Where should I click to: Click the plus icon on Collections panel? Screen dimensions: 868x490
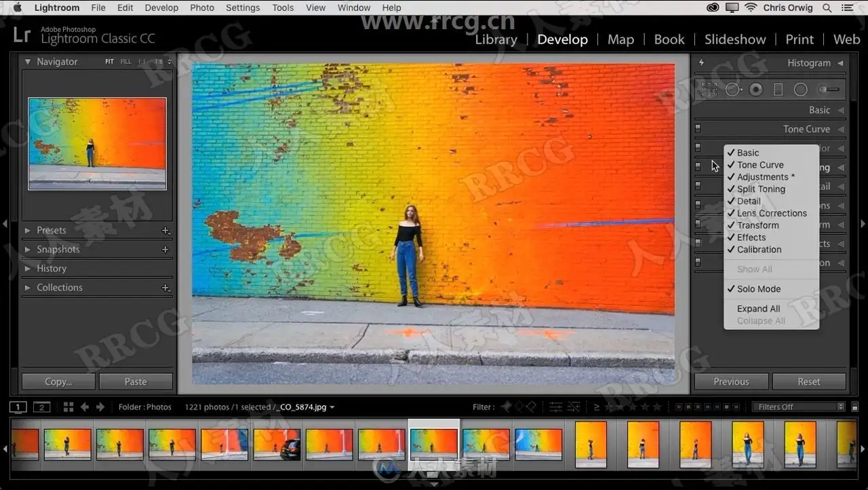165,288
